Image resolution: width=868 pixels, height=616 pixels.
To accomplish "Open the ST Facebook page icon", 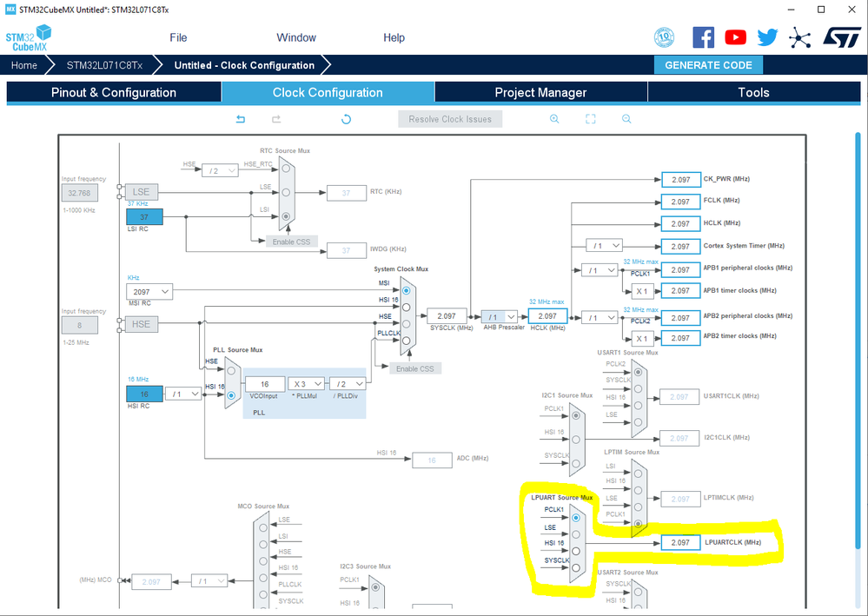I will click(x=703, y=37).
